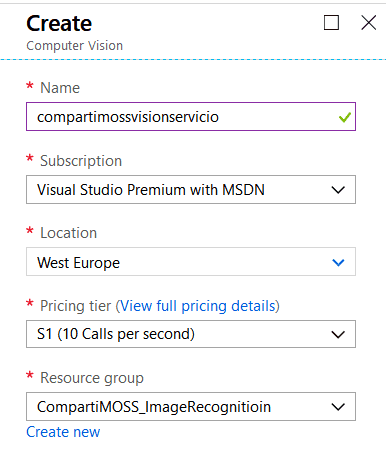Image resolution: width=386 pixels, height=456 pixels.
Task: Expand the West Europe location selector
Action: pyautogui.click(x=191, y=262)
